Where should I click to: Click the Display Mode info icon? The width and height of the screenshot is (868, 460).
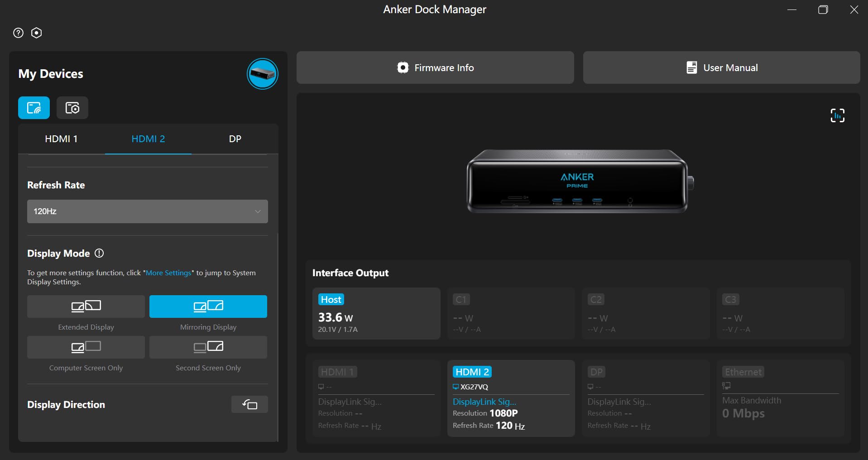[99, 253]
